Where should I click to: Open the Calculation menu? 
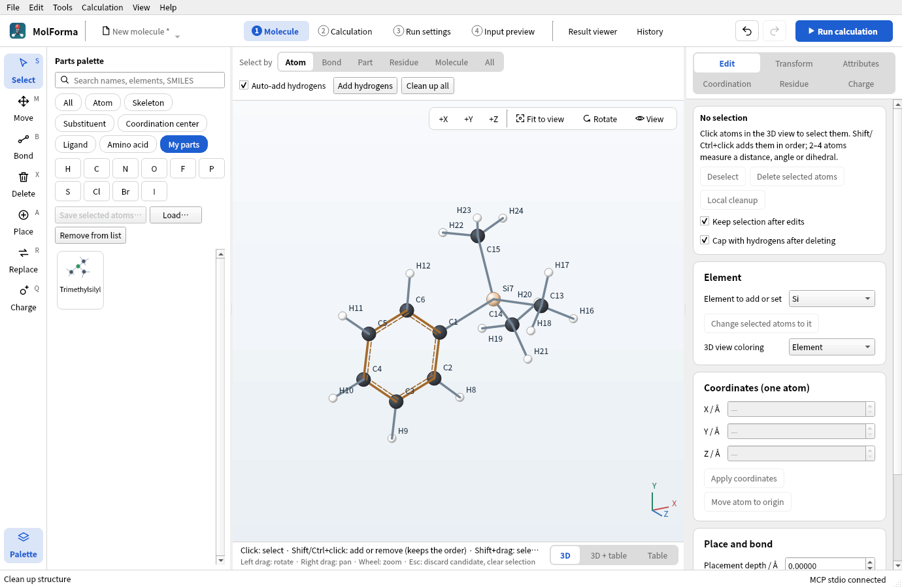click(102, 7)
